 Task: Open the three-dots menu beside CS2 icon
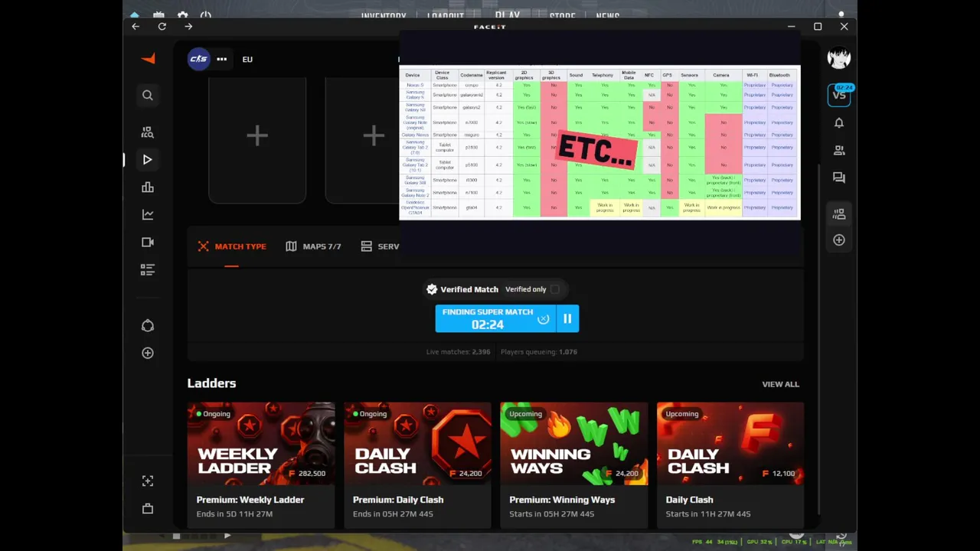(221, 59)
